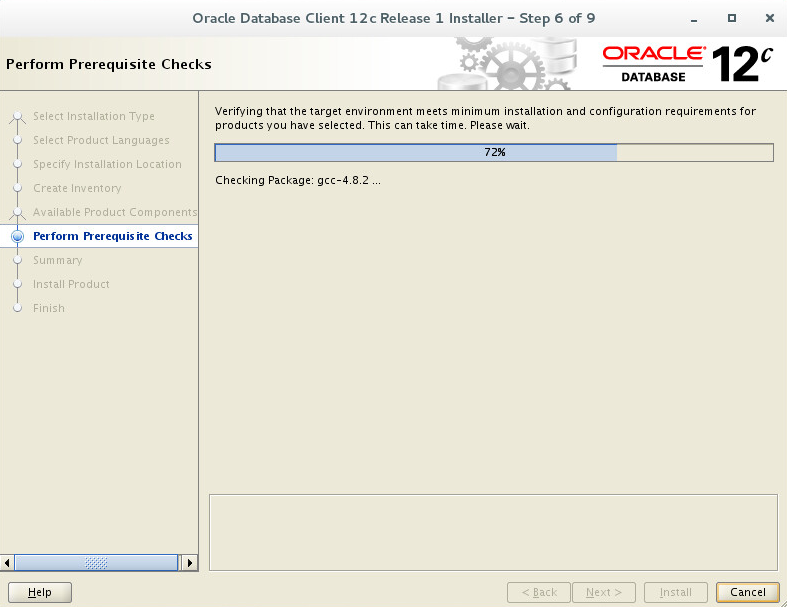
Task: Click the verifying target environment message
Action: point(485,118)
